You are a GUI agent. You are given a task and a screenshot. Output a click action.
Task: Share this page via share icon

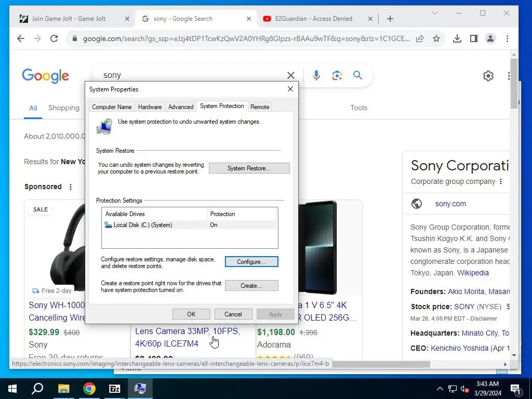420,38
